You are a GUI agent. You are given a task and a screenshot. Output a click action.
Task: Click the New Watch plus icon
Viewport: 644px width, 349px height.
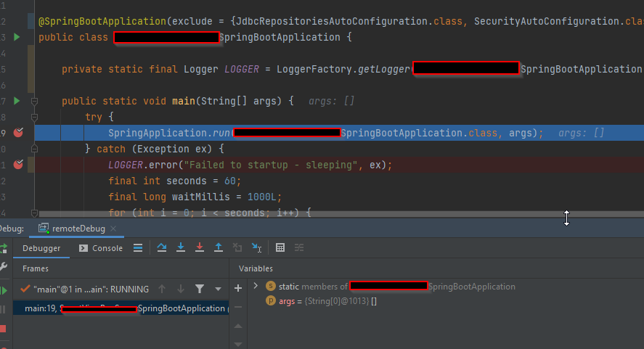pyautogui.click(x=237, y=288)
